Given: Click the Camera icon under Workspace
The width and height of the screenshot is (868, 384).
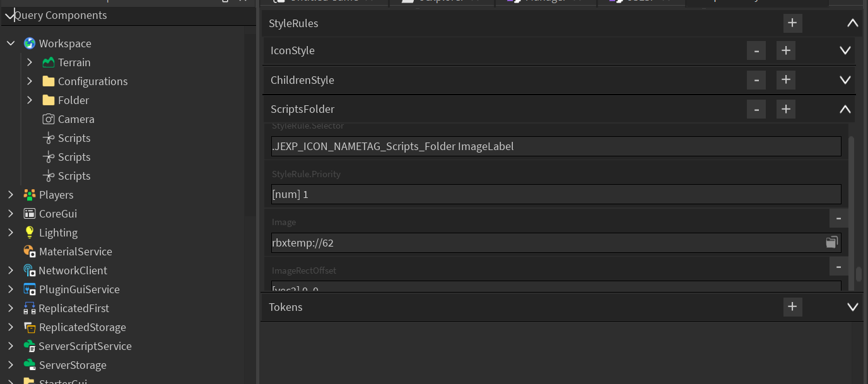Looking at the screenshot, I should pos(49,119).
